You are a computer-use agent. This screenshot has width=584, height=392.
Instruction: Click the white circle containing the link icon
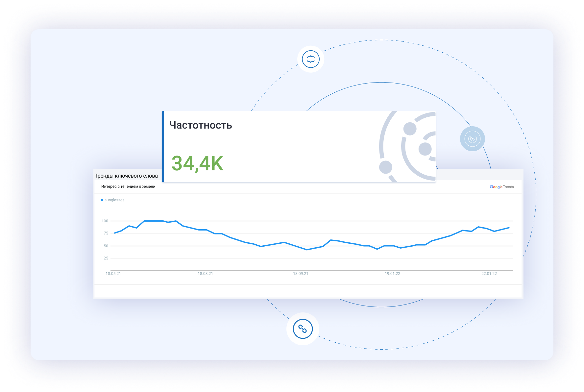click(x=303, y=329)
